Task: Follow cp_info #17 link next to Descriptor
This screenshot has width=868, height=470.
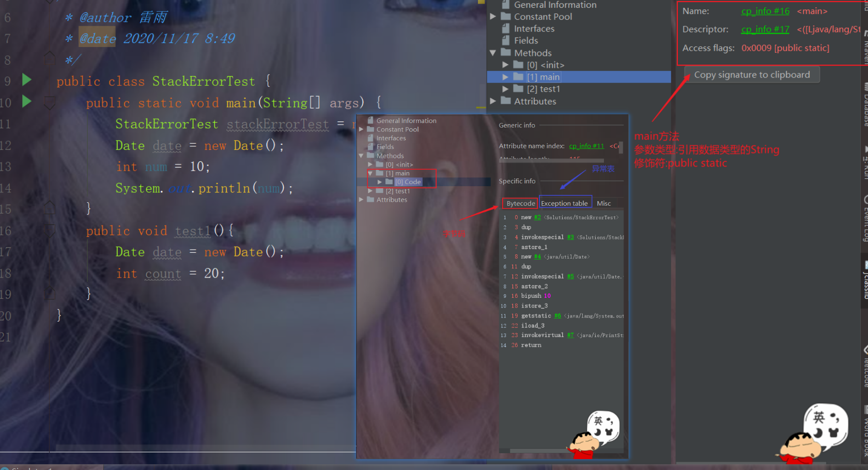Action: coord(765,29)
